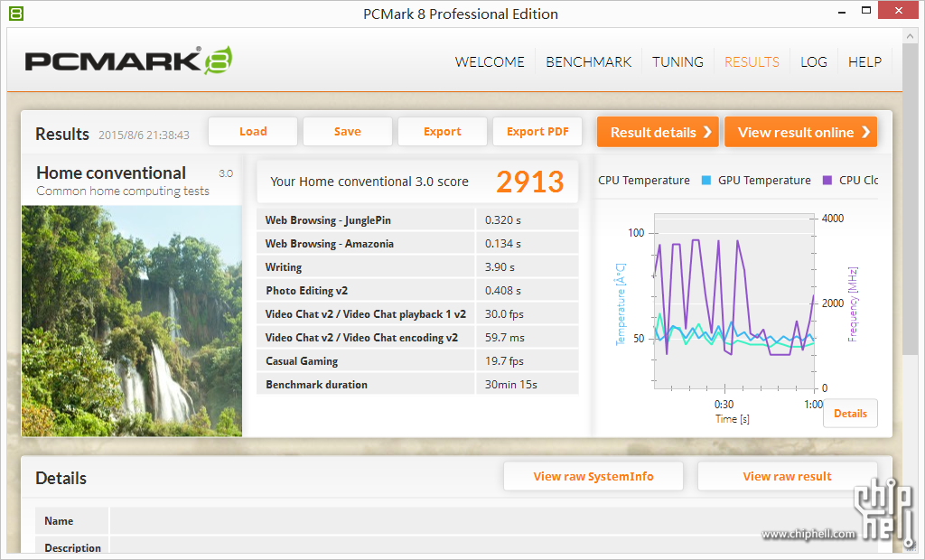Export the result as PDF
The height and width of the screenshot is (560, 925).
pos(537,132)
